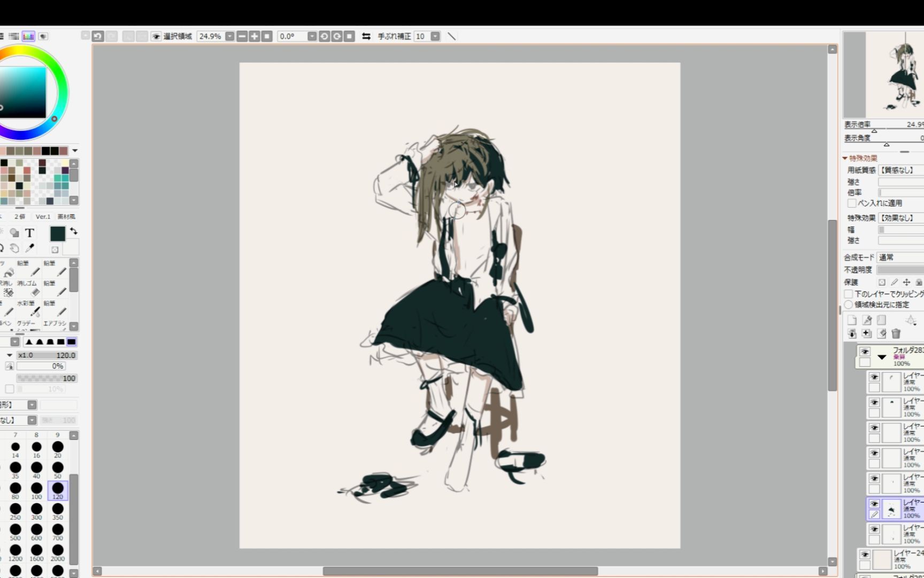Select the Eyedropper color picker tool
The width and height of the screenshot is (924, 578).
[x=30, y=248]
